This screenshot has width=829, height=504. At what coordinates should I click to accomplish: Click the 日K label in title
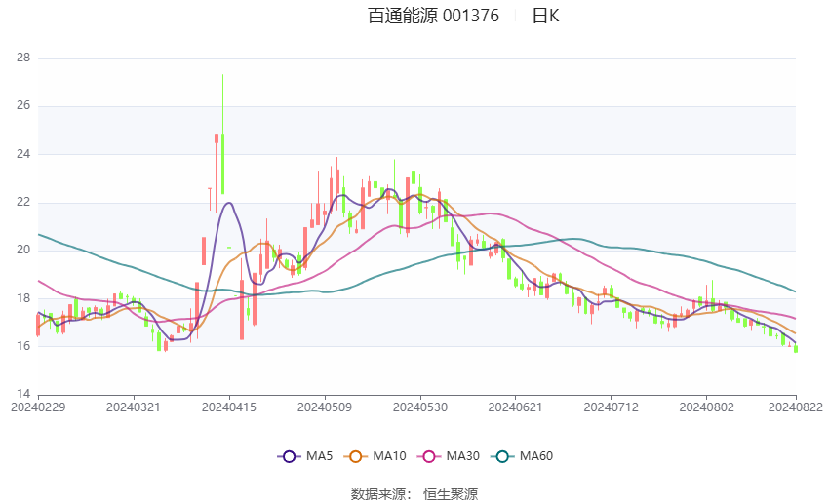[545, 16]
